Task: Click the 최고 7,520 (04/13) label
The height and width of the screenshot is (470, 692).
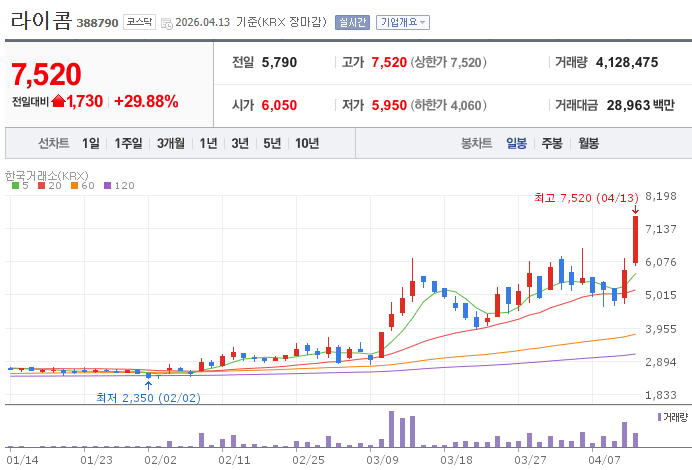Action: pos(586,198)
